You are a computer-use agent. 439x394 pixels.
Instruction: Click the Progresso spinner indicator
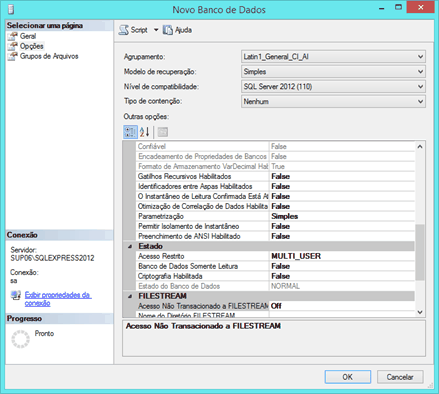click(21, 339)
